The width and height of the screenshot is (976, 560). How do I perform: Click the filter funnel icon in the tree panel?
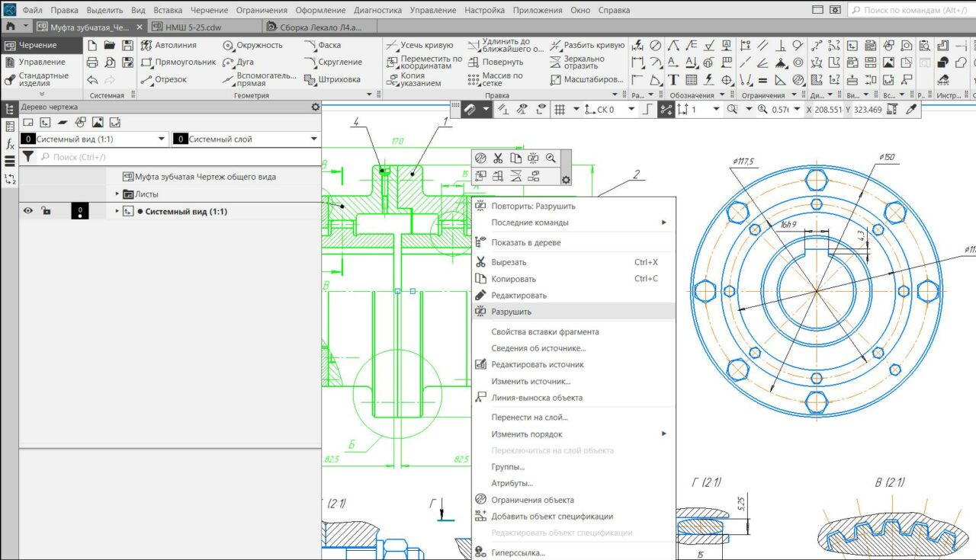[x=28, y=156]
